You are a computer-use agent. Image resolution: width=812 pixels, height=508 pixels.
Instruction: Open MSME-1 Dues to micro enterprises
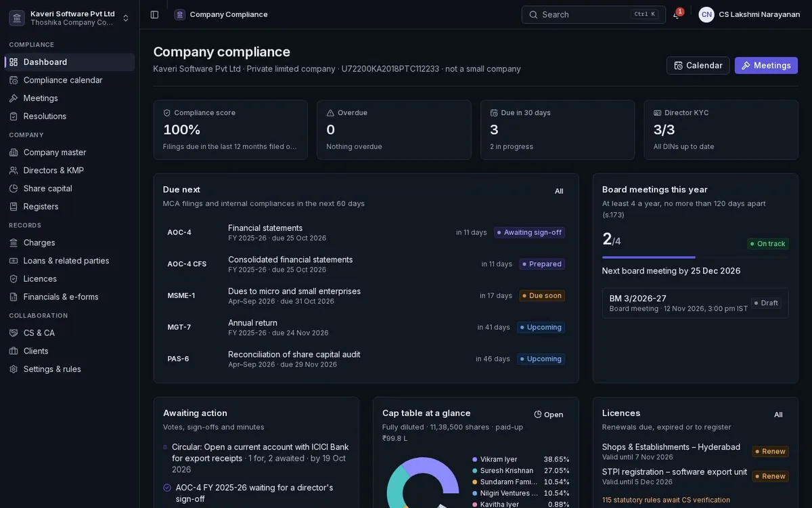(366, 295)
